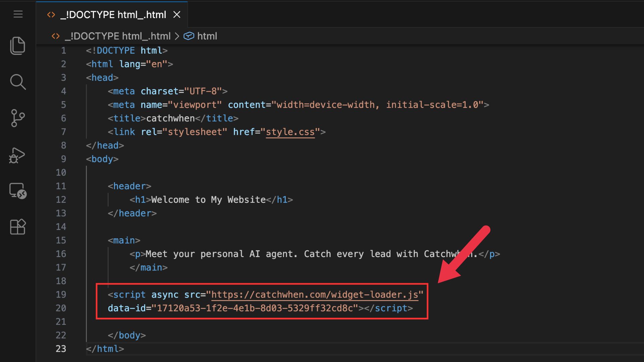The image size is (644, 362).
Task: Click the closing </main> tag
Action: (x=149, y=267)
